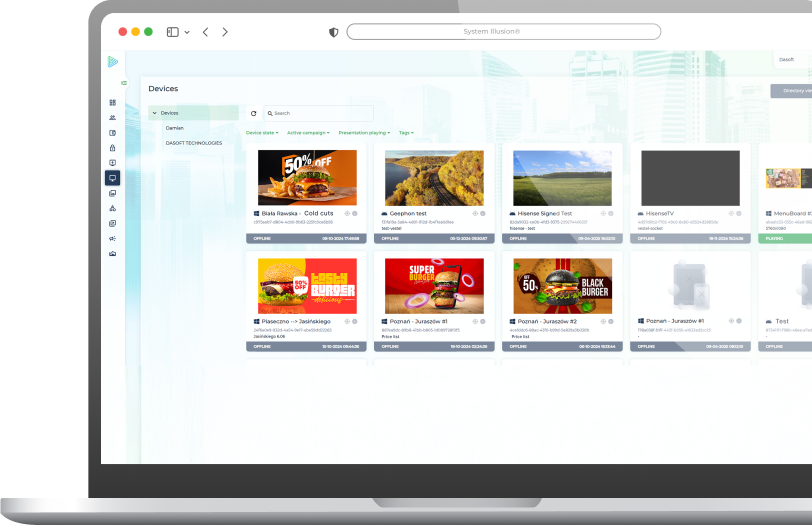Open the hierarchy nodes icon in sidebar
Viewport: 812px width, 525px height.
pos(112,208)
